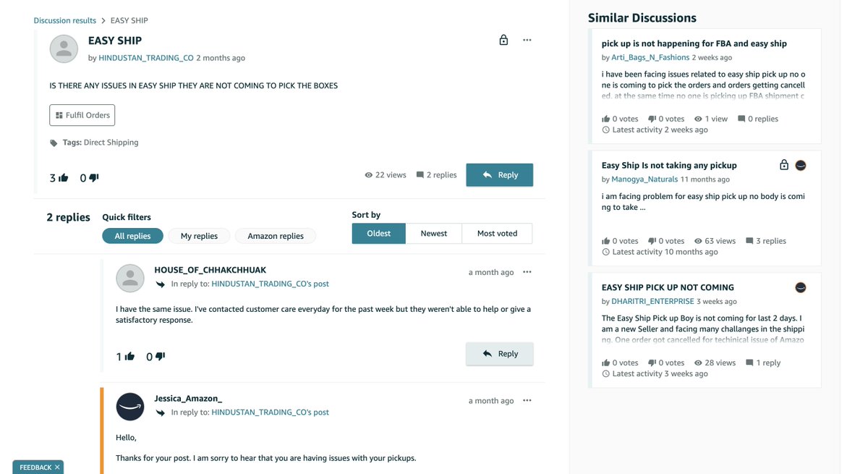Viewport: 868px width, 474px height.
Task: Click lock icon on Easy Ship Is not taking any pickup
Action: point(784,165)
